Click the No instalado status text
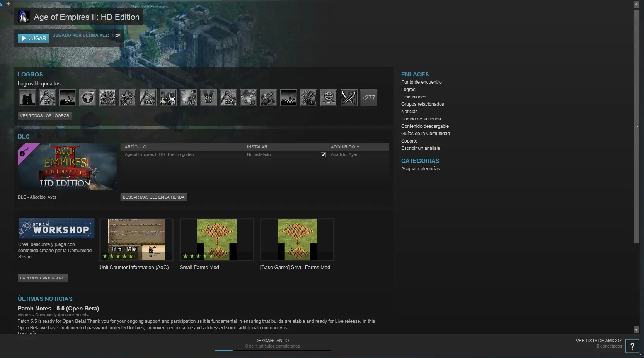644x358 pixels. pyautogui.click(x=259, y=154)
